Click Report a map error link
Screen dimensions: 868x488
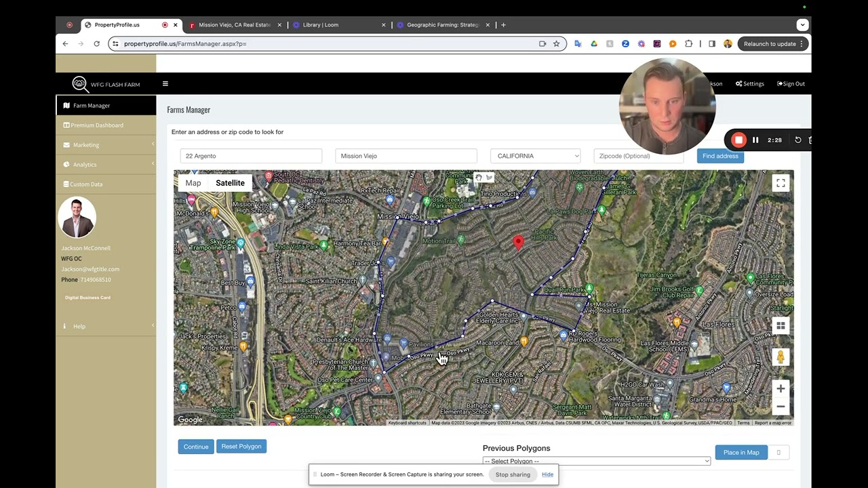773,423
